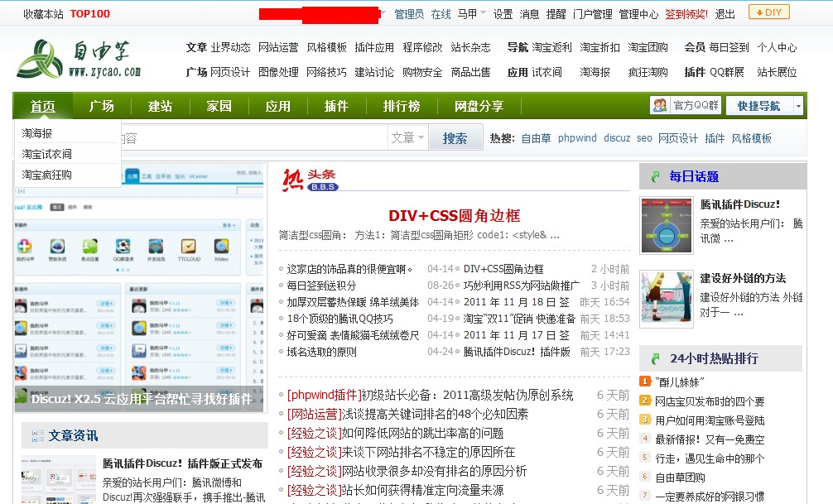Click 每日签到 in the 会员 menu
The width and height of the screenshot is (833, 504).
point(729,47)
